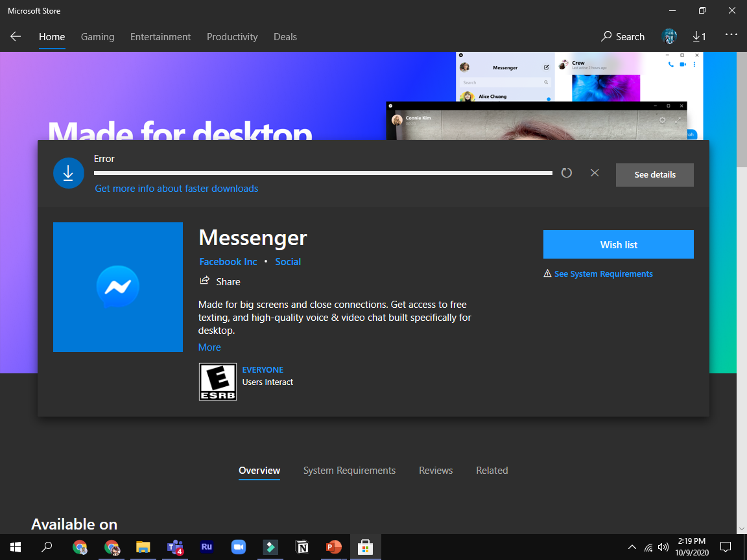Open the Social category link

(x=288, y=261)
